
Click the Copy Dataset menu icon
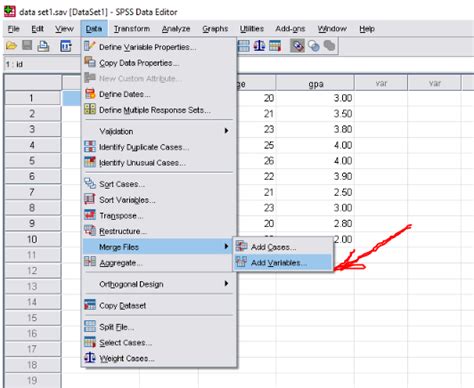click(x=90, y=305)
